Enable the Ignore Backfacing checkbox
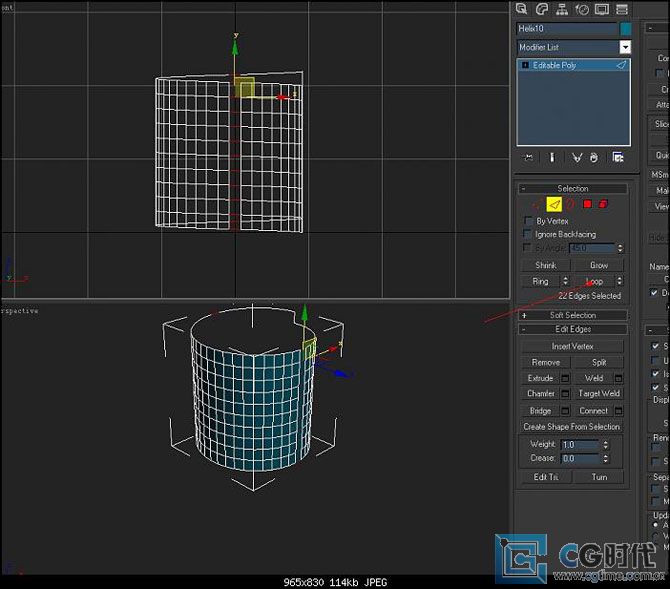 click(527, 234)
